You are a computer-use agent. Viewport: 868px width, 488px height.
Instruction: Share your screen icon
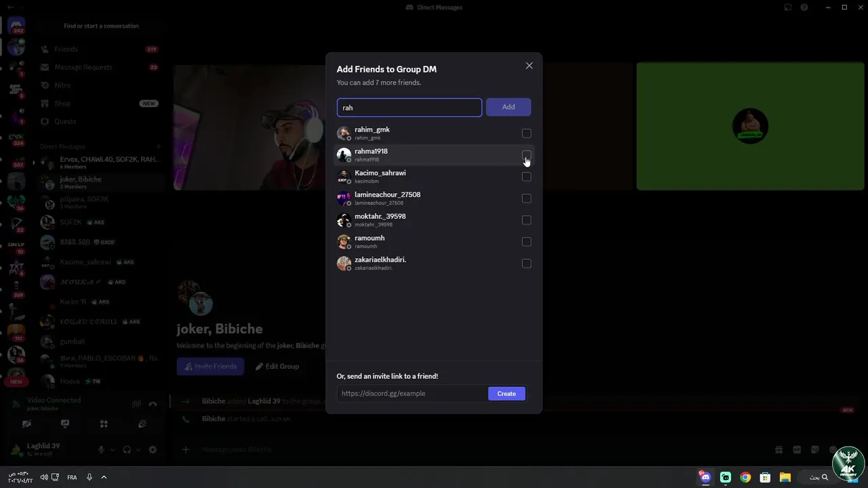[x=65, y=424]
